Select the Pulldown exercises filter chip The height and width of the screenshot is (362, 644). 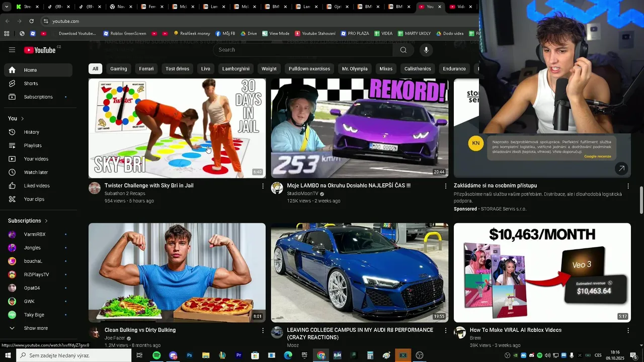click(x=309, y=69)
